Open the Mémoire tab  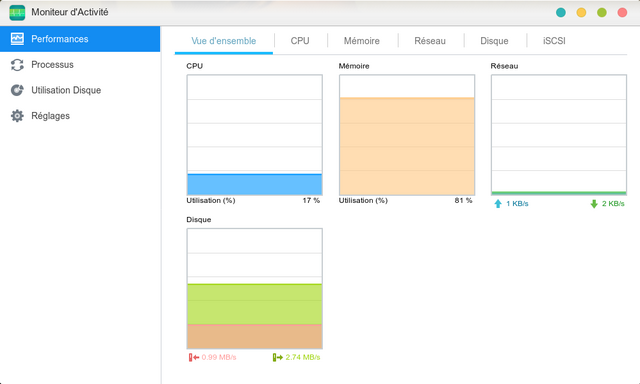pyautogui.click(x=362, y=41)
